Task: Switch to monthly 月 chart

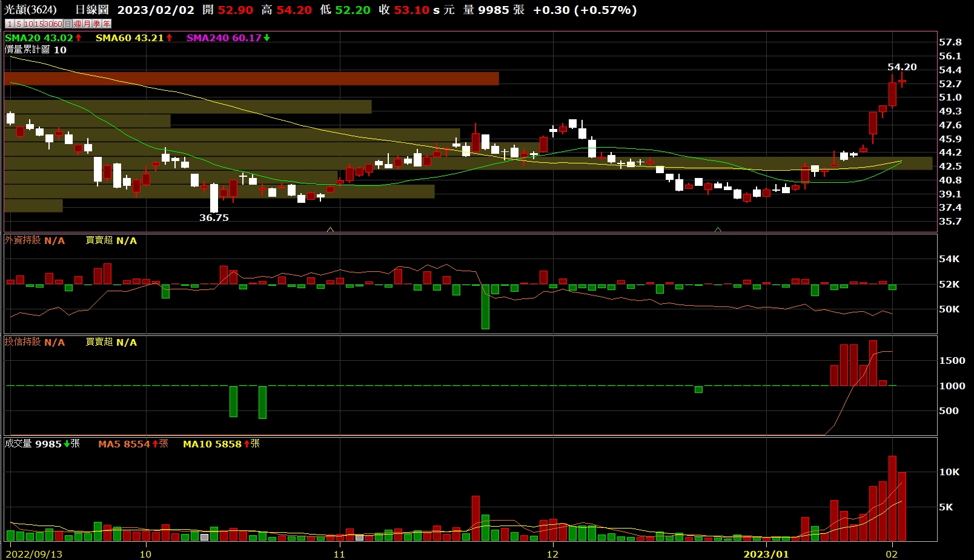Action: click(x=87, y=24)
